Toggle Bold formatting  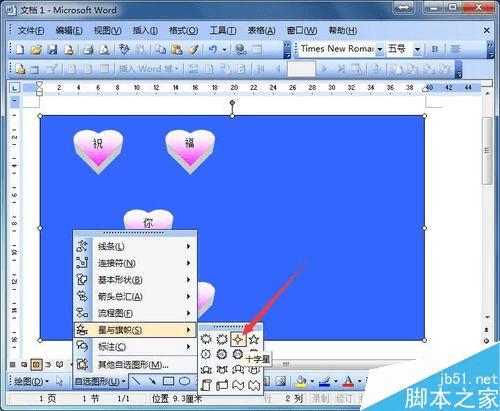[x=435, y=50]
